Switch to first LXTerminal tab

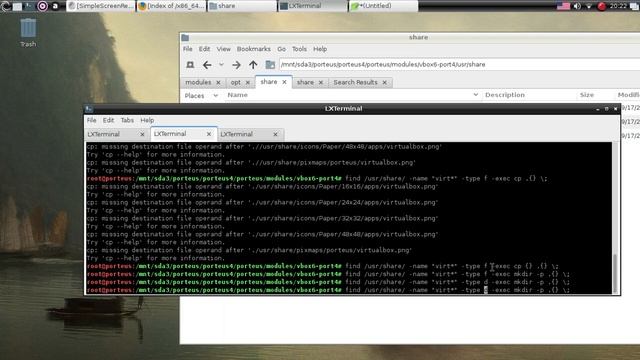103,134
